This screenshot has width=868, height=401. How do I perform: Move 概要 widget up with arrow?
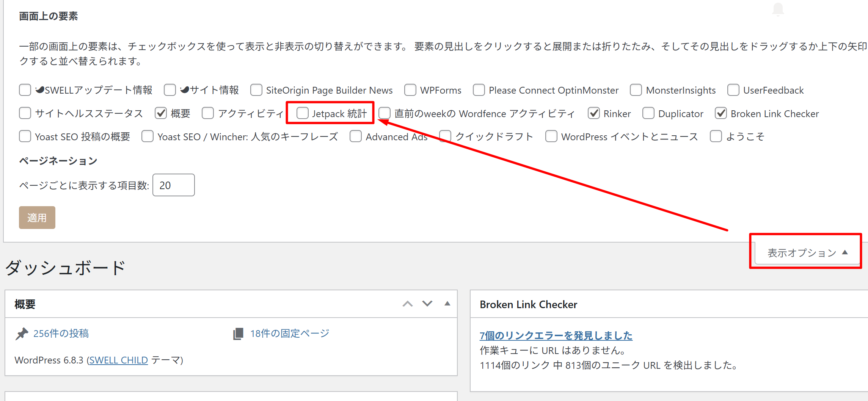pyautogui.click(x=408, y=304)
